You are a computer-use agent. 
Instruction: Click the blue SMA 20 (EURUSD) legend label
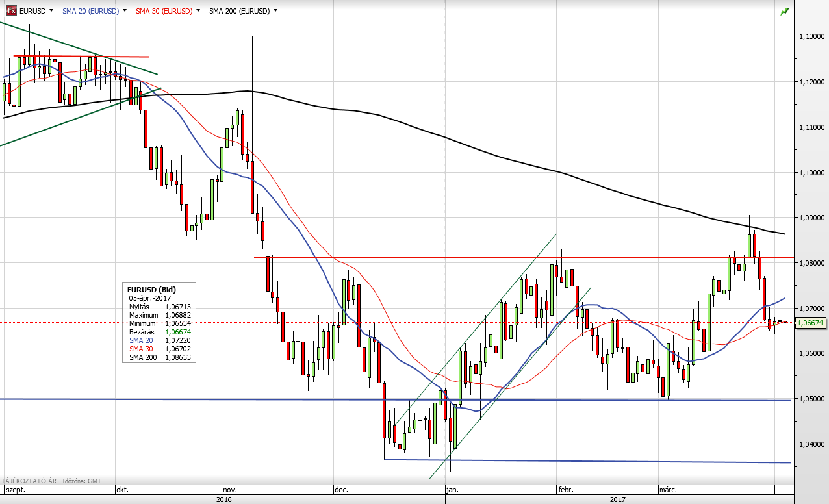[90, 11]
